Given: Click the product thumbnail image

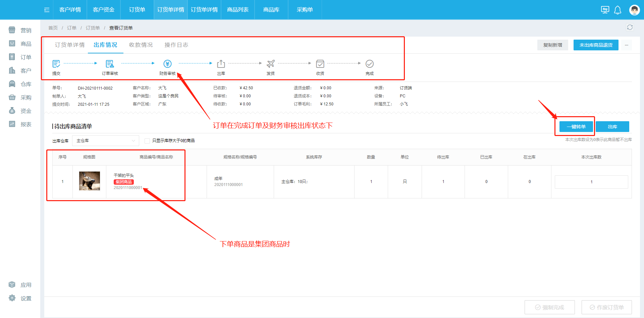Looking at the screenshot, I should 89,181.
